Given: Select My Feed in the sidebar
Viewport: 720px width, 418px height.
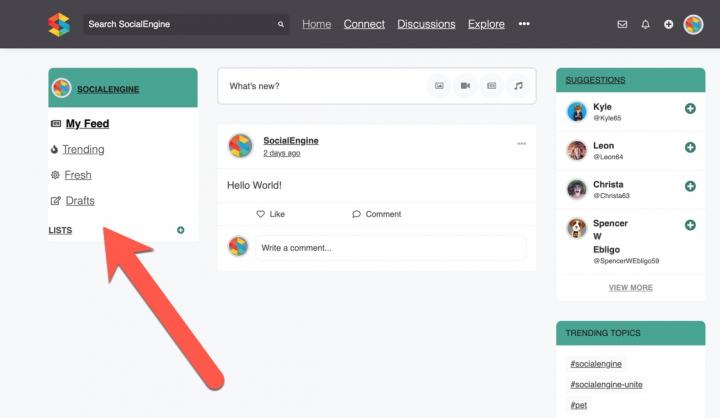Looking at the screenshot, I should 87,124.
